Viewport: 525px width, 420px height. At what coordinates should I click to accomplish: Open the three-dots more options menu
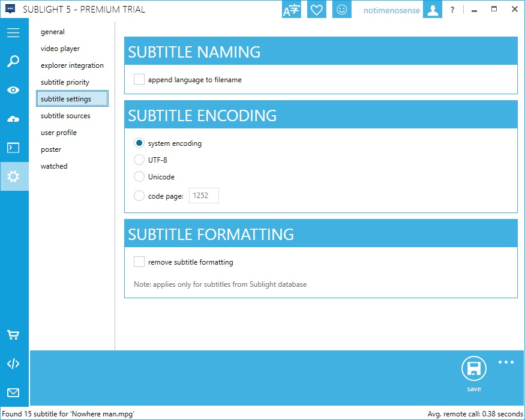pos(506,362)
